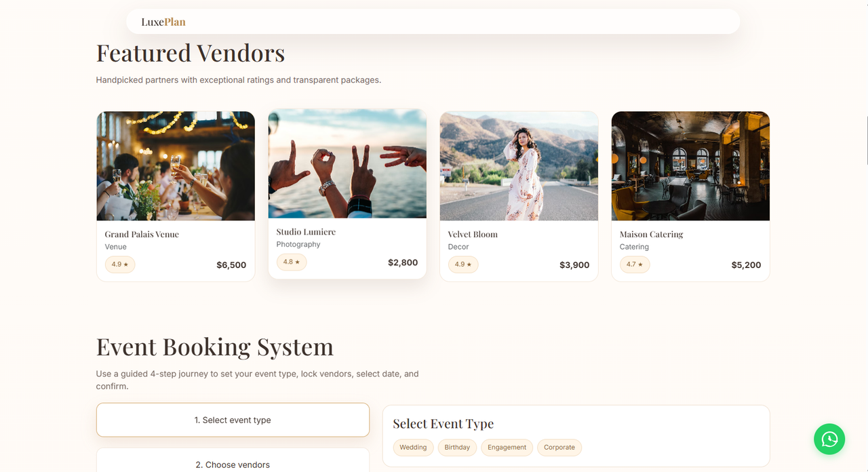Choose the Birthday event type
This screenshot has height=472, width=868.
click(x=457, y=448)
